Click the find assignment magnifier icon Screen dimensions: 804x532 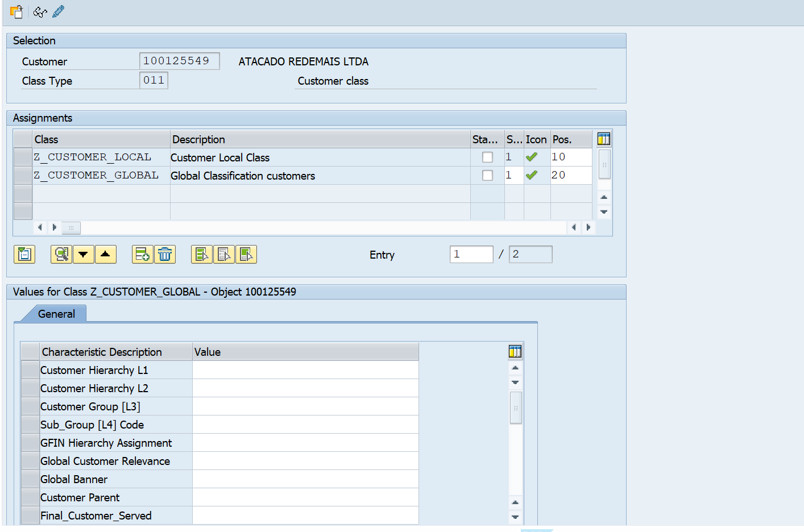pos(61,254)
